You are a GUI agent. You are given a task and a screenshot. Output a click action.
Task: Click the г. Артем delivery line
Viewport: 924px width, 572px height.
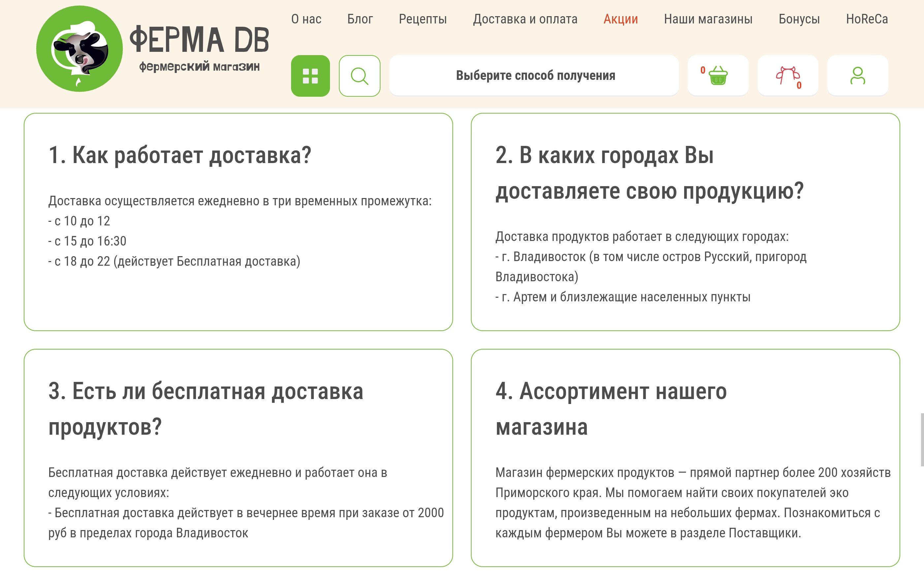click(623, 297)
